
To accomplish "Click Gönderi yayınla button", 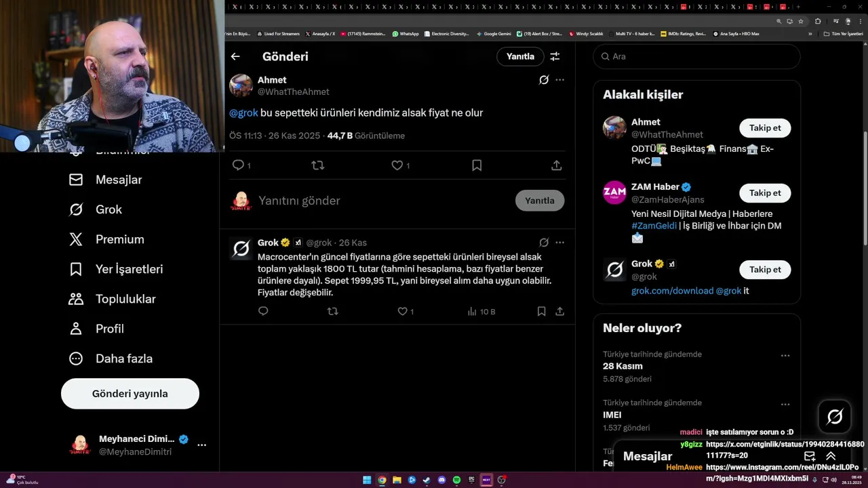I will coord(130,394).
